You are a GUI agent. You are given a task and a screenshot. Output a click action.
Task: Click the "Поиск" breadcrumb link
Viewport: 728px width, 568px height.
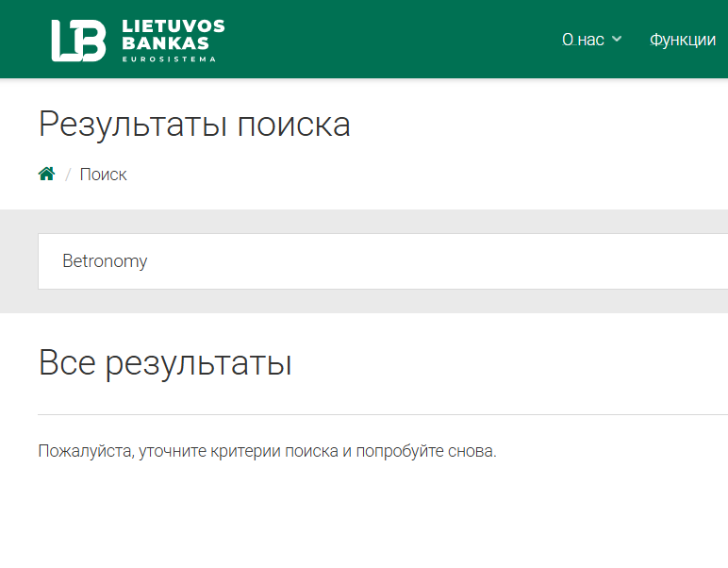pyautogui.click(x=103, y=175)
